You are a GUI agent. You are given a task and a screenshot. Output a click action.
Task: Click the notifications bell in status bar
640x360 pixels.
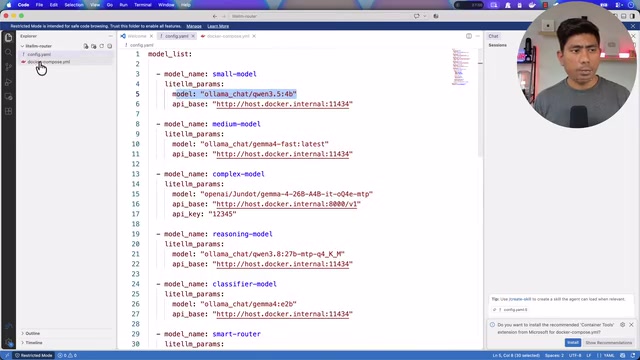[633, 355]
